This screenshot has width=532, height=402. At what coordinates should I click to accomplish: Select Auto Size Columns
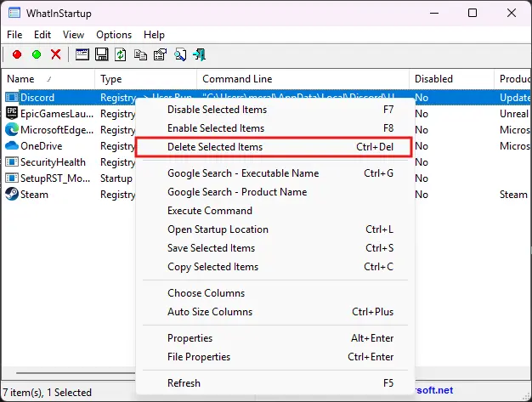point(274,312)
